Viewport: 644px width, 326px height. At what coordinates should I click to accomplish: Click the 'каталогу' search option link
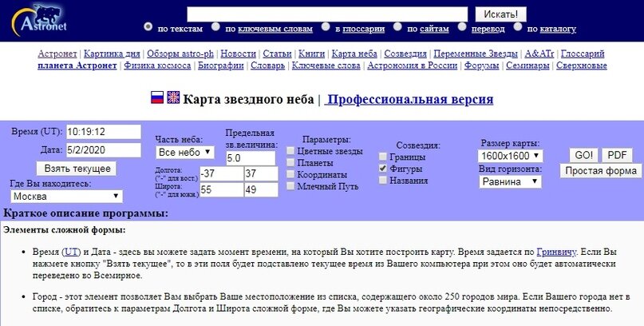tap(558, 30)
